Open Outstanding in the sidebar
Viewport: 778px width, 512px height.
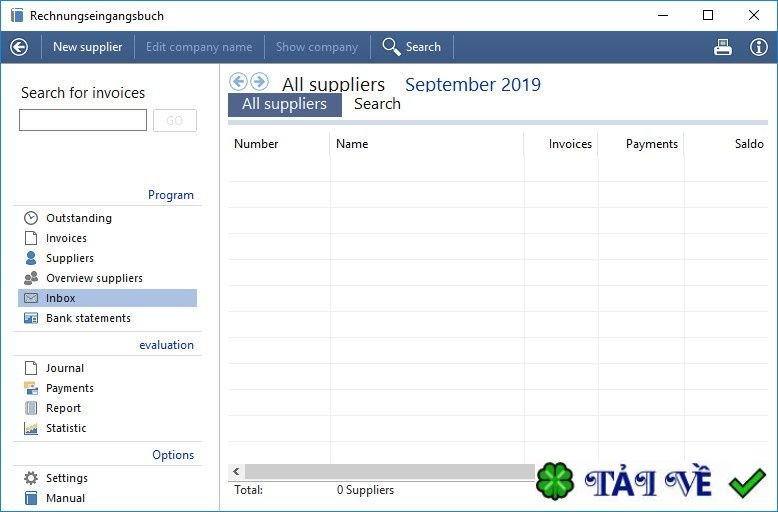(x=79, y=218)
